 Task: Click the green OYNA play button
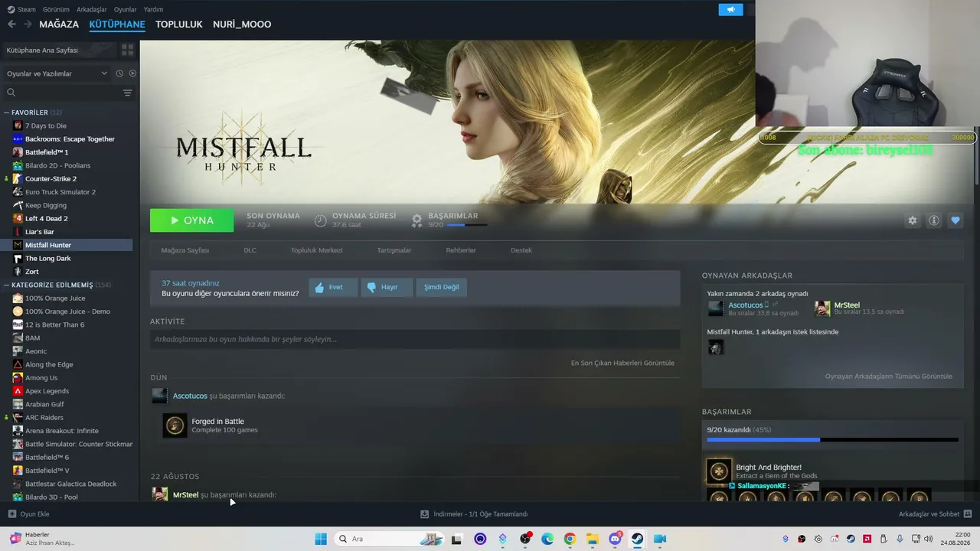[192, 220]
